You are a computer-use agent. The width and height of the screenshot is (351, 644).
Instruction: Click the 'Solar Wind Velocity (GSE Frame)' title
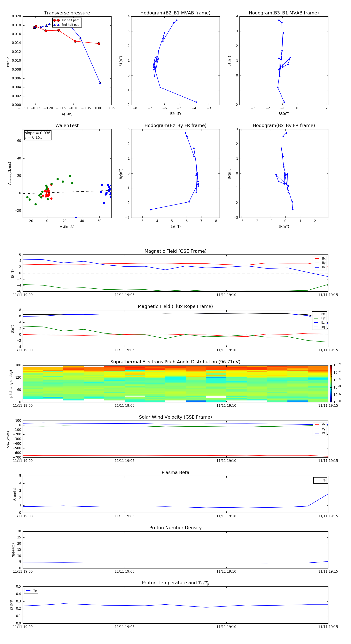click(x=175, y=417)
